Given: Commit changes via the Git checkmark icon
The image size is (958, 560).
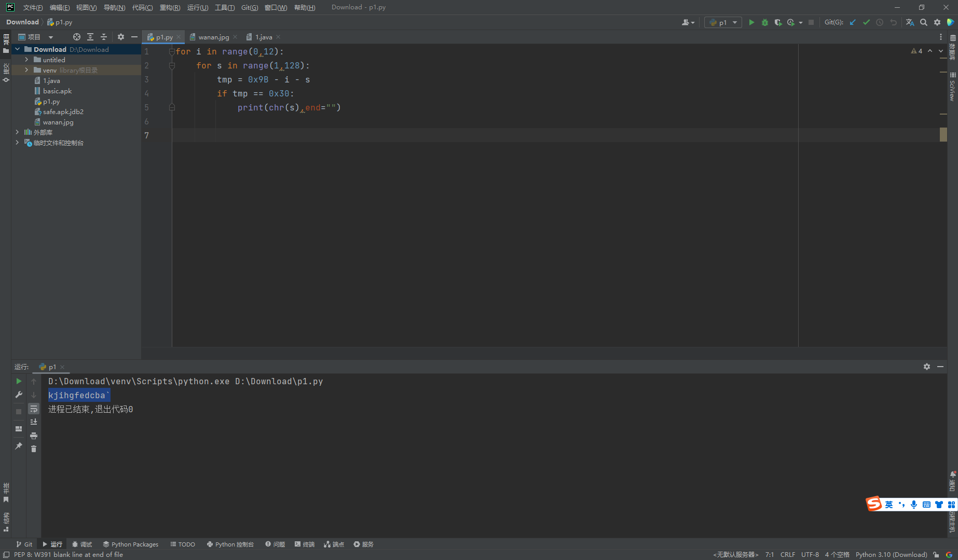Looking at the screenshot, I should 866,22.
